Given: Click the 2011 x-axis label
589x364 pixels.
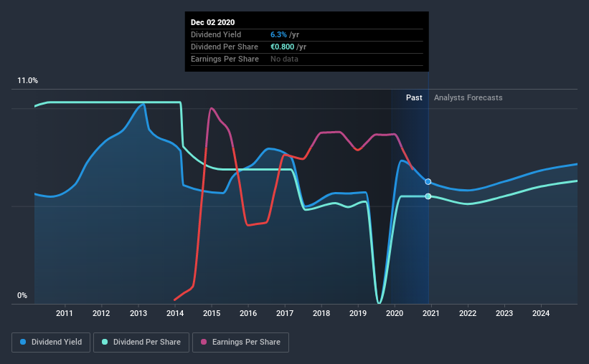Looking at the screenshot, I should click(65, 313).
